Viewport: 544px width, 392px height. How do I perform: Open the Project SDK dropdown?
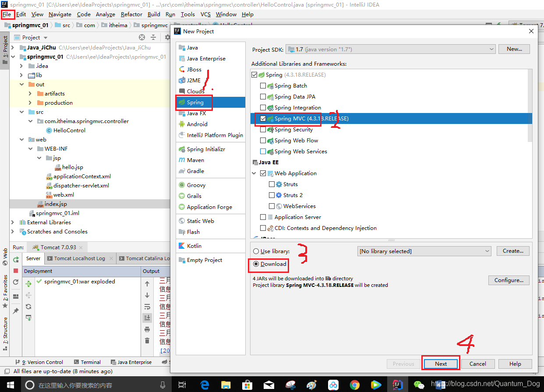pos(391,49)
